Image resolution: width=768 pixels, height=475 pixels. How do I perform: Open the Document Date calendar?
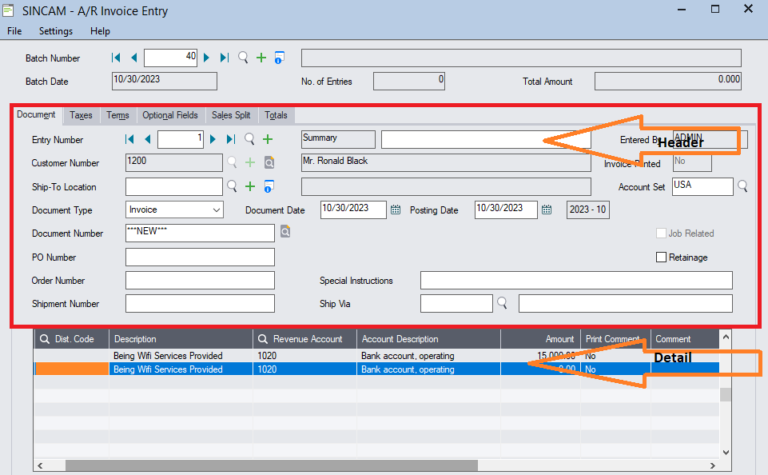[396, 210]
